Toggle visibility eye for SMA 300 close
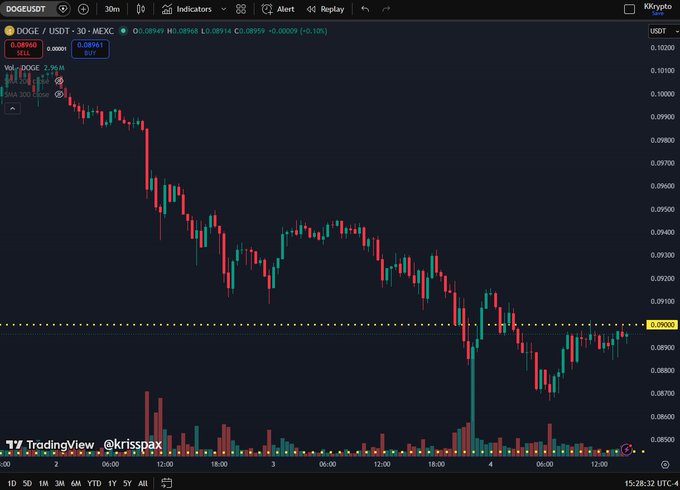 [59, 94]
